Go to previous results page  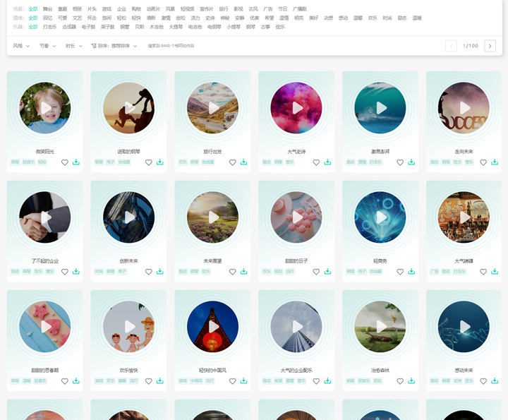tap(451, 46)
